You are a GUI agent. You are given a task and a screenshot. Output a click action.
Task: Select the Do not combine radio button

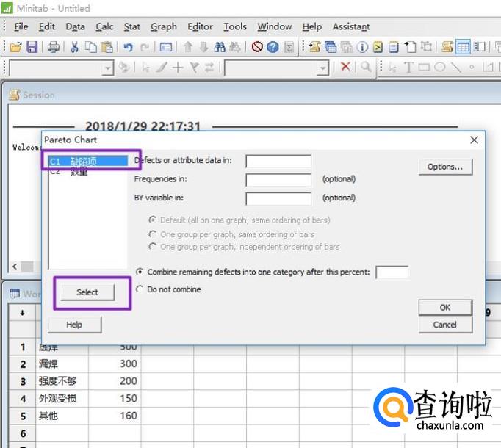pyautogui.click(x=140, y=289)
